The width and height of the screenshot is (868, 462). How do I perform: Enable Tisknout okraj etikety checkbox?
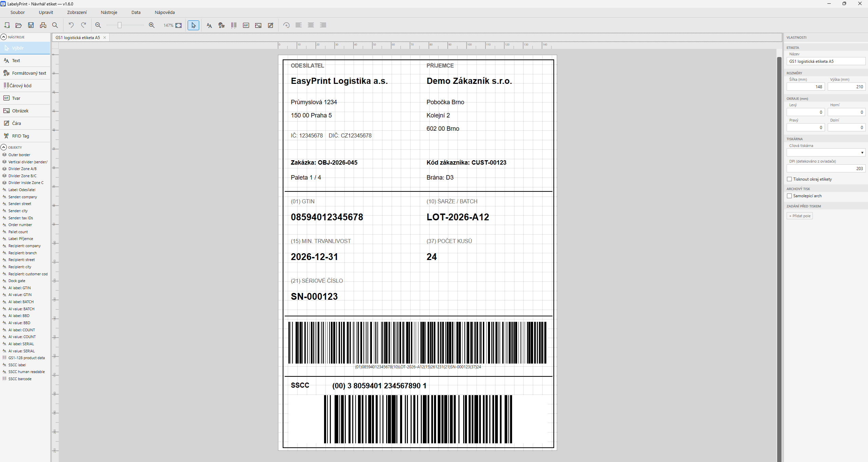789,179
